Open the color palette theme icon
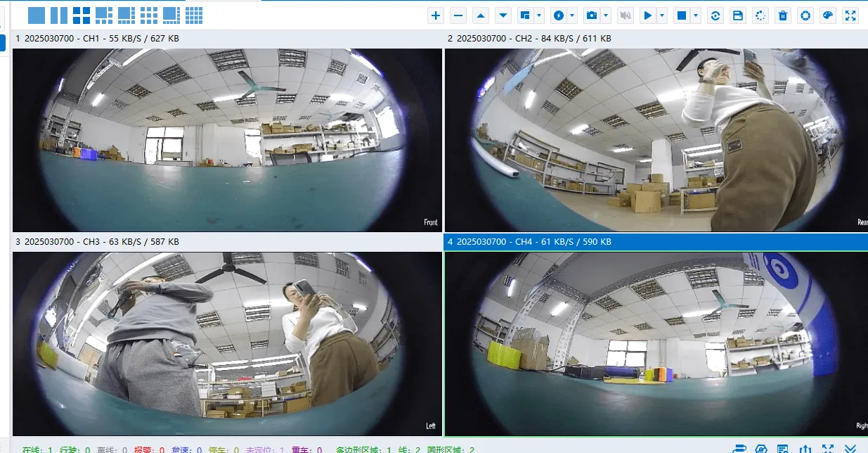 tap(828, 15)
